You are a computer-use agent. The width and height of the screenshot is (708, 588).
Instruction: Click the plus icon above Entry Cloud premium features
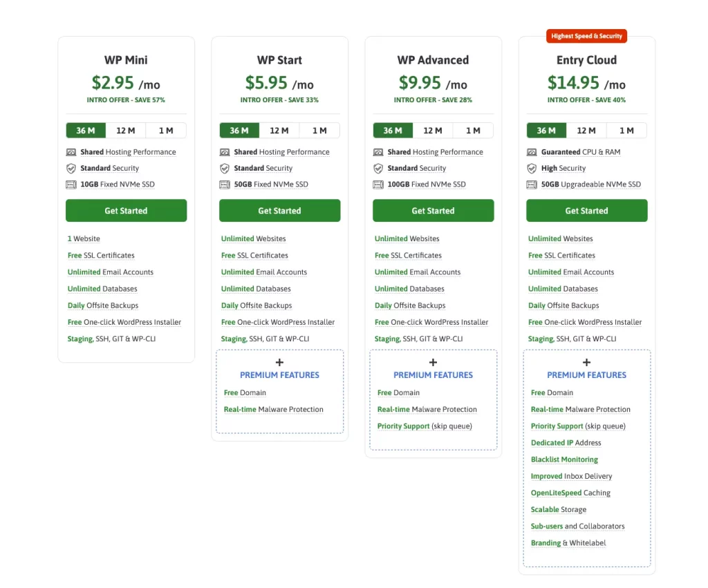(586, 362)
